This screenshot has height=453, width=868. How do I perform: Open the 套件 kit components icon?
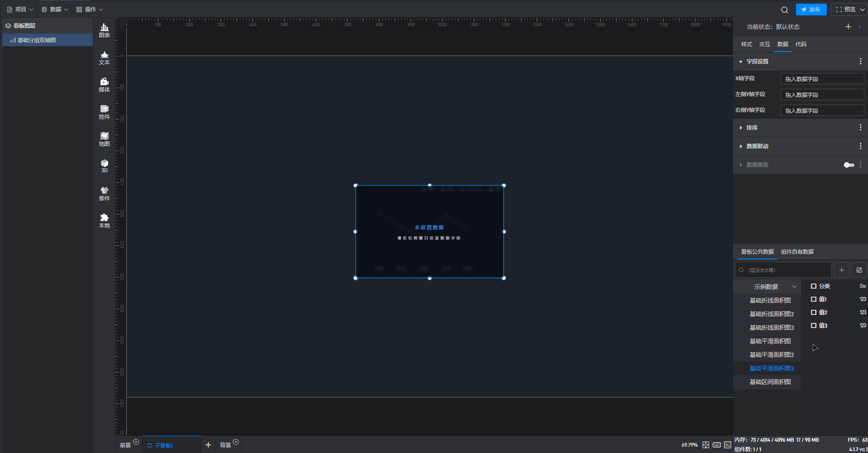104,193
